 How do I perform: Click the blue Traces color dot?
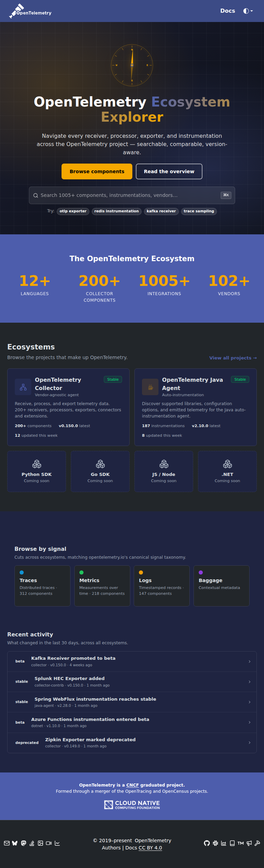pos(22,572)
